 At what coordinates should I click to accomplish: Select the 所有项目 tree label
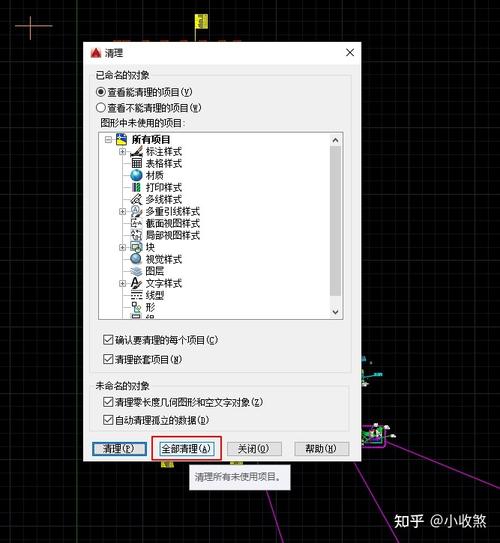(x=151, y=140)
